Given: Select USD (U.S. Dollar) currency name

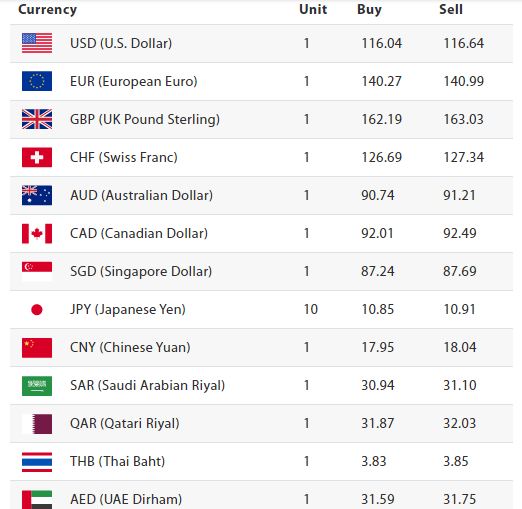Looking at the screenshot, I should (121, 43).
